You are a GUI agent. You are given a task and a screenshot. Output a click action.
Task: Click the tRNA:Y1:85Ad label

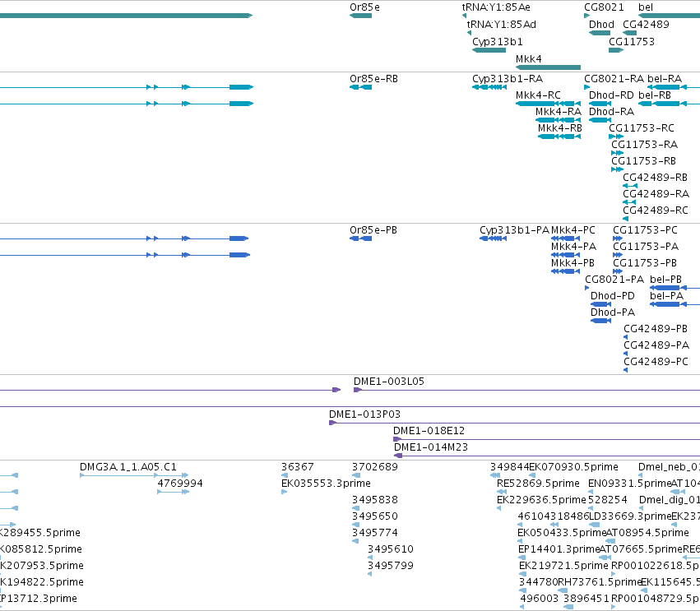[501, 25]
